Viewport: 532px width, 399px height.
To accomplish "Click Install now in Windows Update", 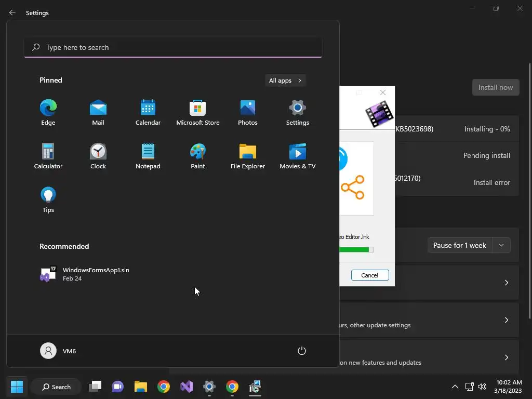I will click(495, 87).
